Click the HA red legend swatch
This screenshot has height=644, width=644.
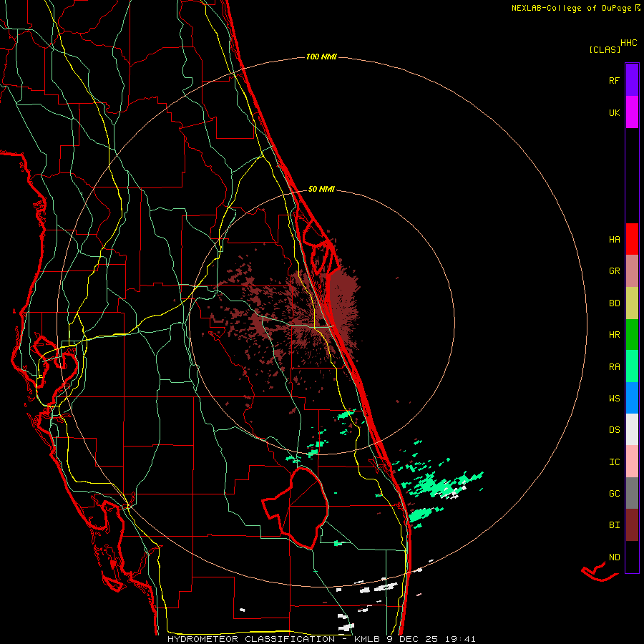tap(632, 239)
